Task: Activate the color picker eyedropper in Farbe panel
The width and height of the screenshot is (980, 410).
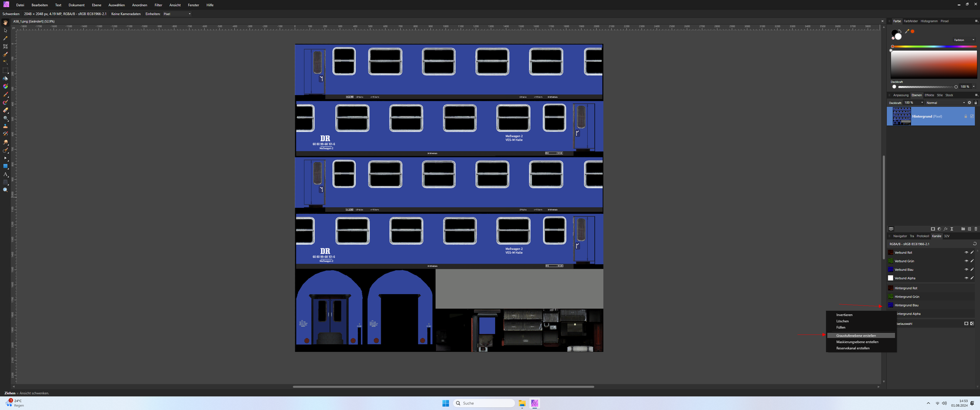Action: pos(907,32)
